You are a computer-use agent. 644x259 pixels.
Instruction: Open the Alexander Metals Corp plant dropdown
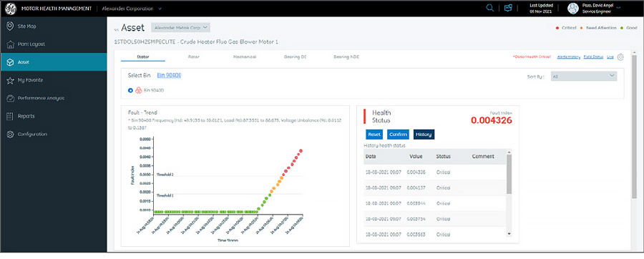pyautogui.click(x=181, y=27)
